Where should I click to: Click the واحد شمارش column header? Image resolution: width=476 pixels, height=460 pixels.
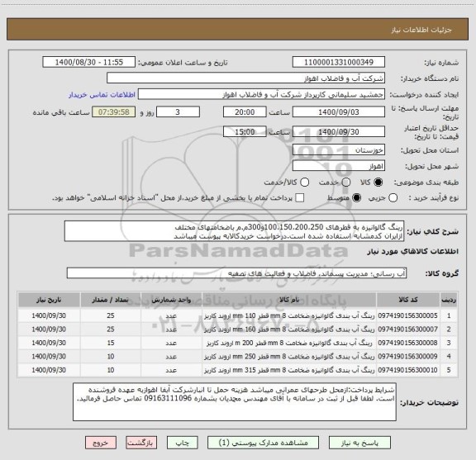tap(171, 300)
